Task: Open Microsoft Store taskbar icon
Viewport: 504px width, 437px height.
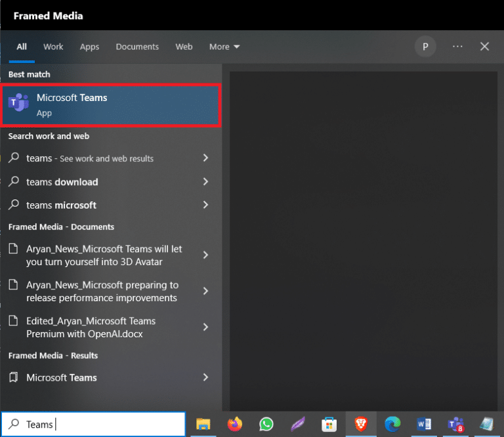Action: [329, 424]
